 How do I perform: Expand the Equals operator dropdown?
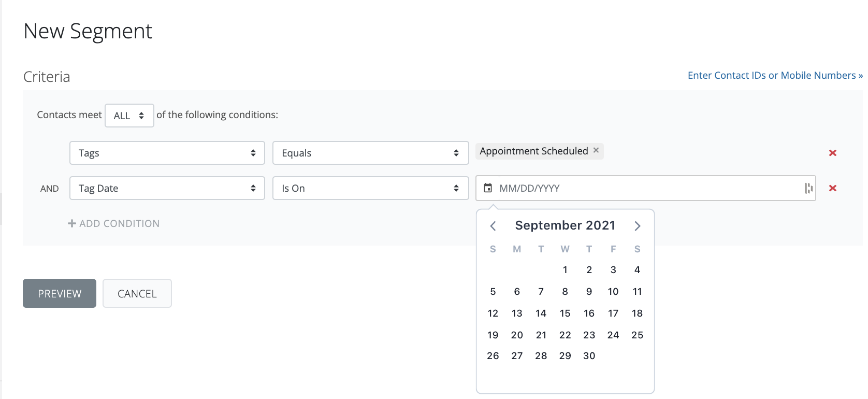[x=370, y=153]
